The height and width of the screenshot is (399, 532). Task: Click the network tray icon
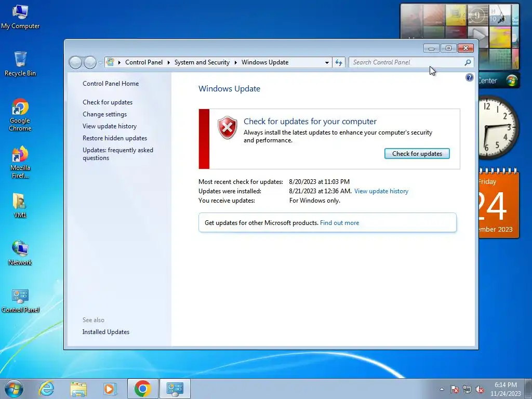pos(467,390)
